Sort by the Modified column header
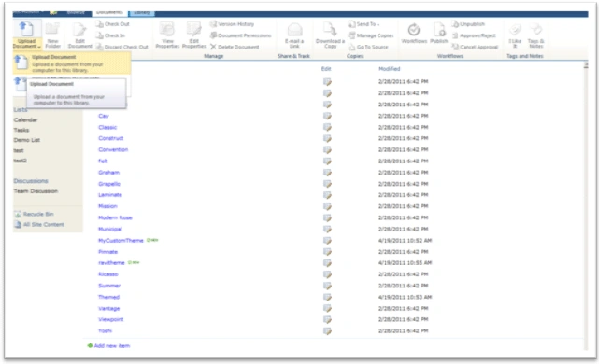Viewport: 599px width, 364px height. coord(390,69)
